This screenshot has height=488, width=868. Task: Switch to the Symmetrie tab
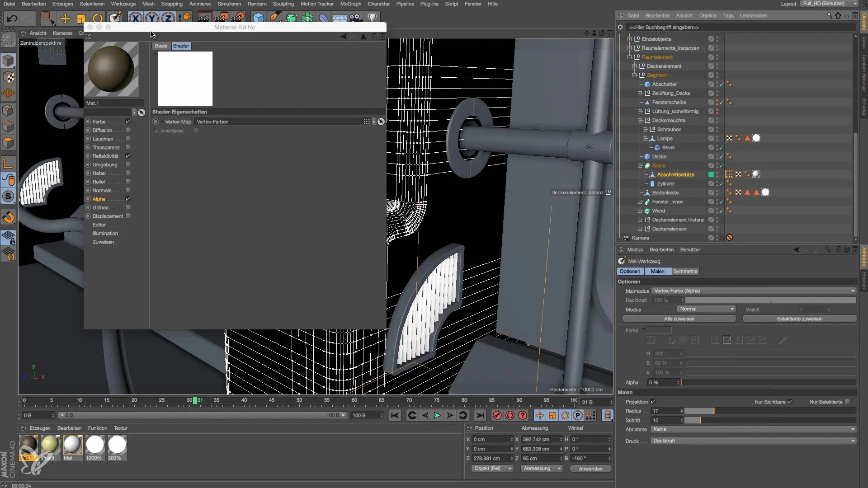[x=685, y=272]
